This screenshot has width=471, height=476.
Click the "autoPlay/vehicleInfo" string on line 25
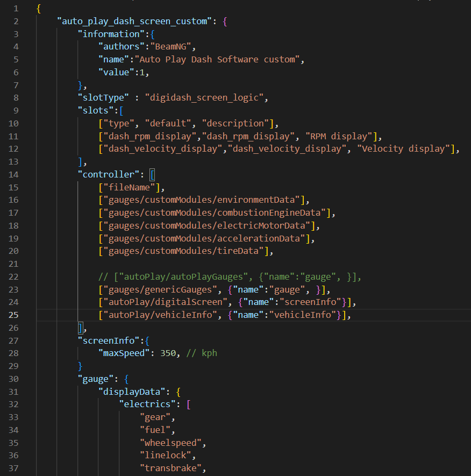[160, 315]
